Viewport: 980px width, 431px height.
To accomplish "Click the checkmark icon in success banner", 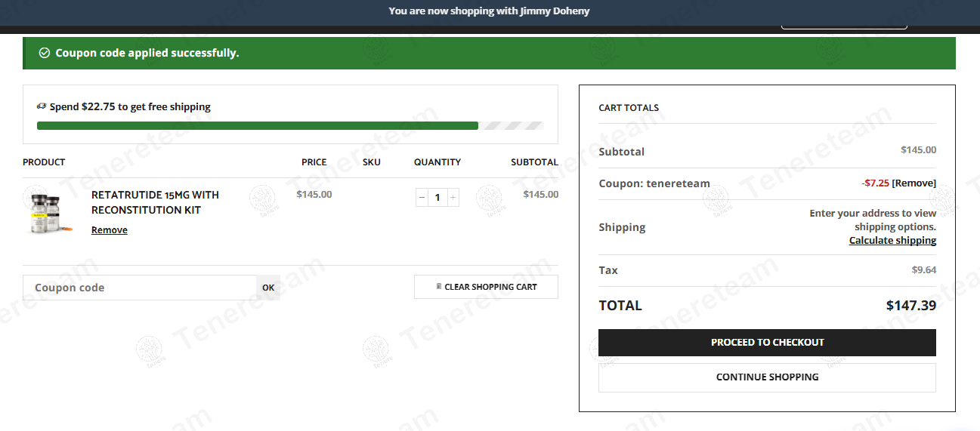I will pyautogui.click(x=45, y=53).
